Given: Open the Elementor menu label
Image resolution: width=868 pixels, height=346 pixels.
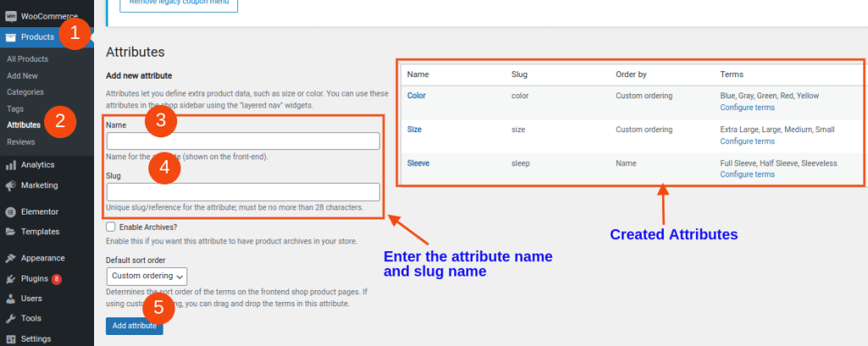Looking at the screenshot, I should (x=40, y=212).
